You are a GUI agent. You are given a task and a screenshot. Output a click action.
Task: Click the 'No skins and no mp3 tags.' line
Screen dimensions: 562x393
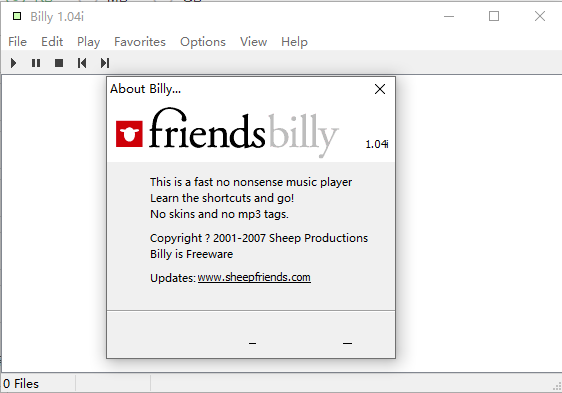(x=219, y=214)
